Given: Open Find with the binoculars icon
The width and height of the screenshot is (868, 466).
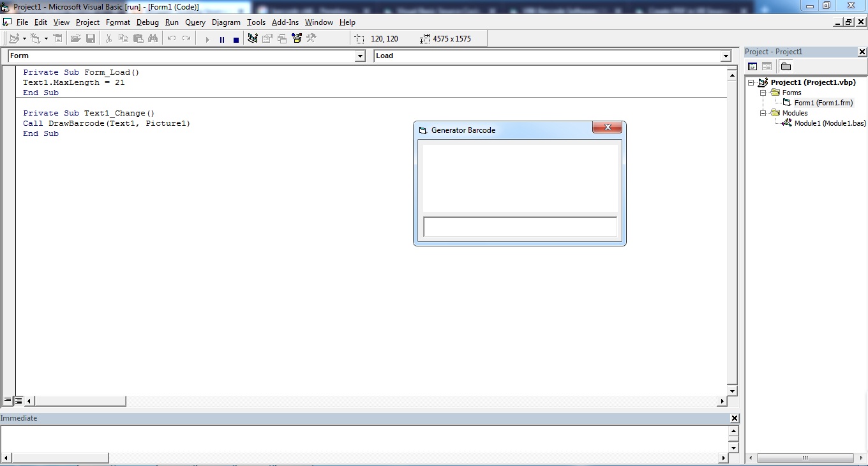Looking at the screenshot, I should 153,38.
